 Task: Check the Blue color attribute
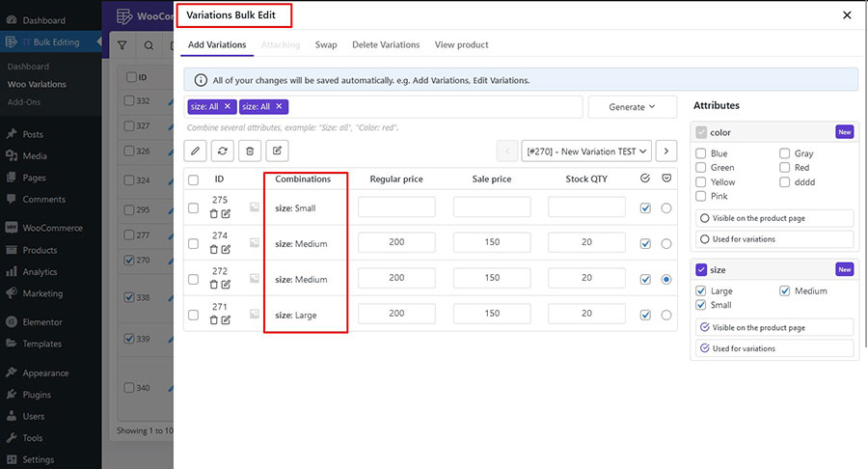[701, 153]
